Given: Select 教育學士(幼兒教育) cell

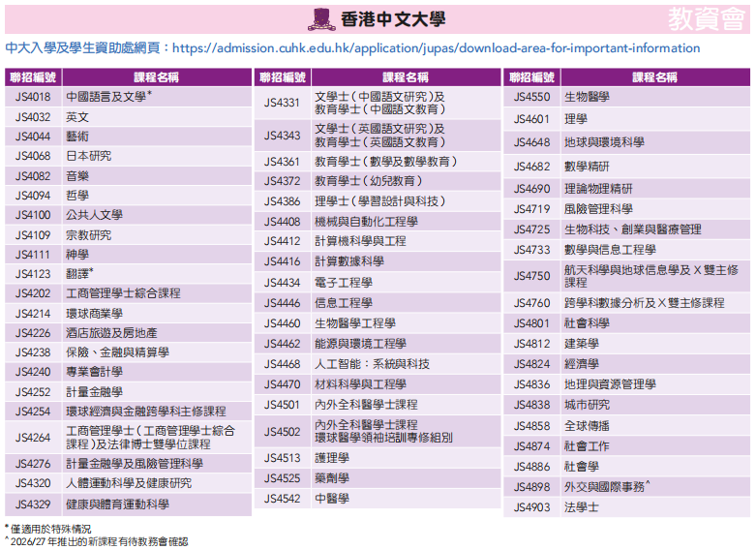Looking at the screenshot, I should [407, 181].
